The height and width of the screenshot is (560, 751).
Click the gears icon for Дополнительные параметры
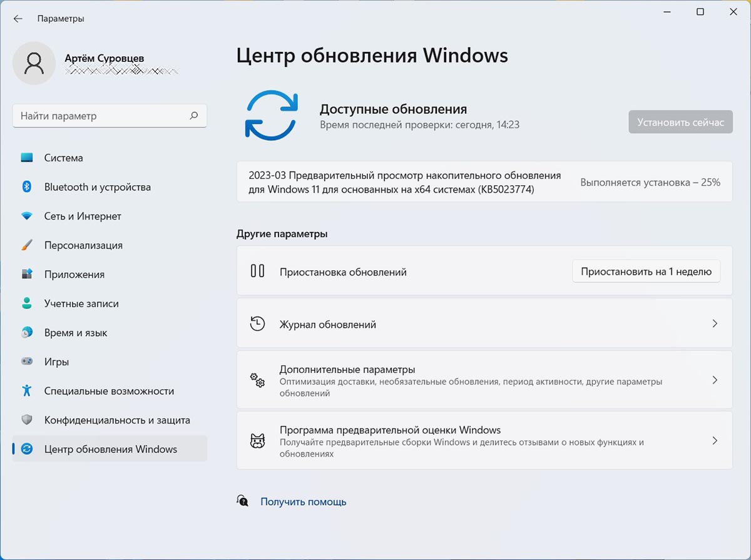[x=257, y=380]
